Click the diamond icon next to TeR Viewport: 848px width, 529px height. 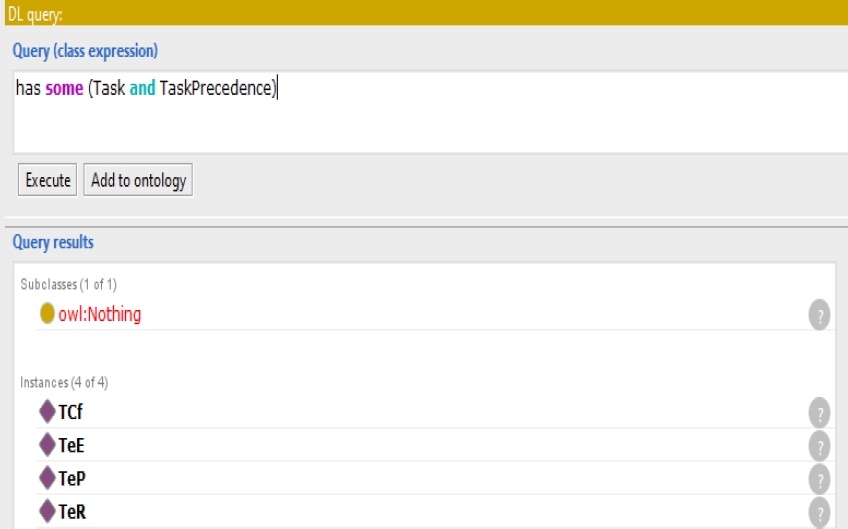47,511
